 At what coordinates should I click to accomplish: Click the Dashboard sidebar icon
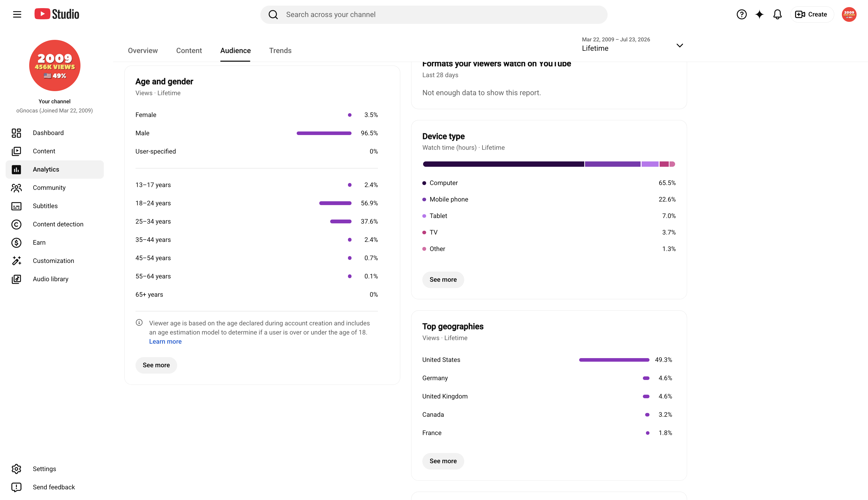point(16,133)
